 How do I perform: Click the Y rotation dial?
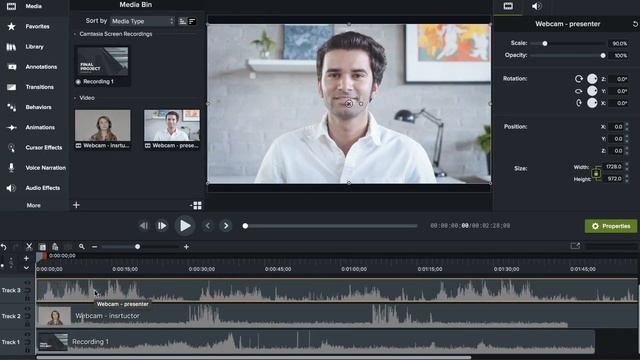[x=592, y=91]
